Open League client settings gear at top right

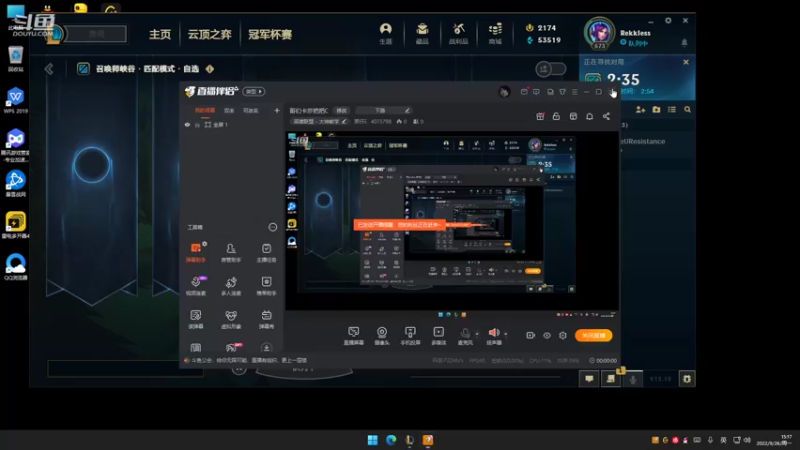(x=668, y=20)
